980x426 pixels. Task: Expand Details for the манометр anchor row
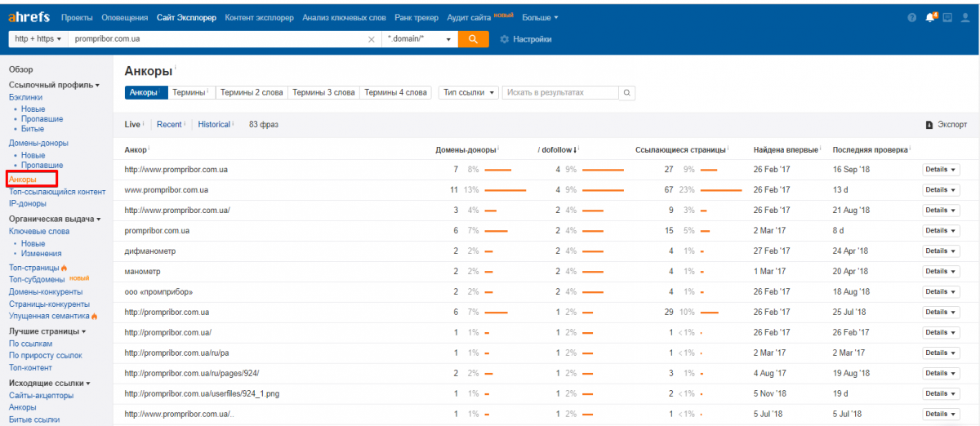(941, 271)
